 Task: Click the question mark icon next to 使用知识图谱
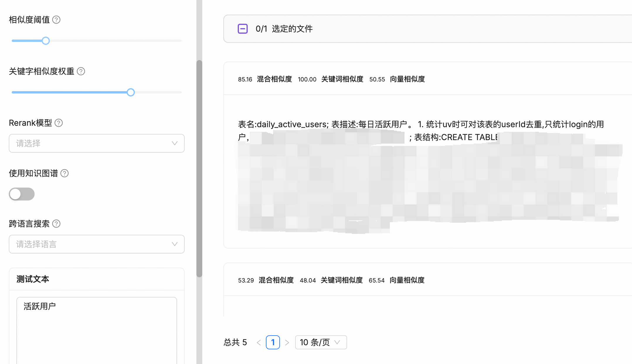pos(64,173)
